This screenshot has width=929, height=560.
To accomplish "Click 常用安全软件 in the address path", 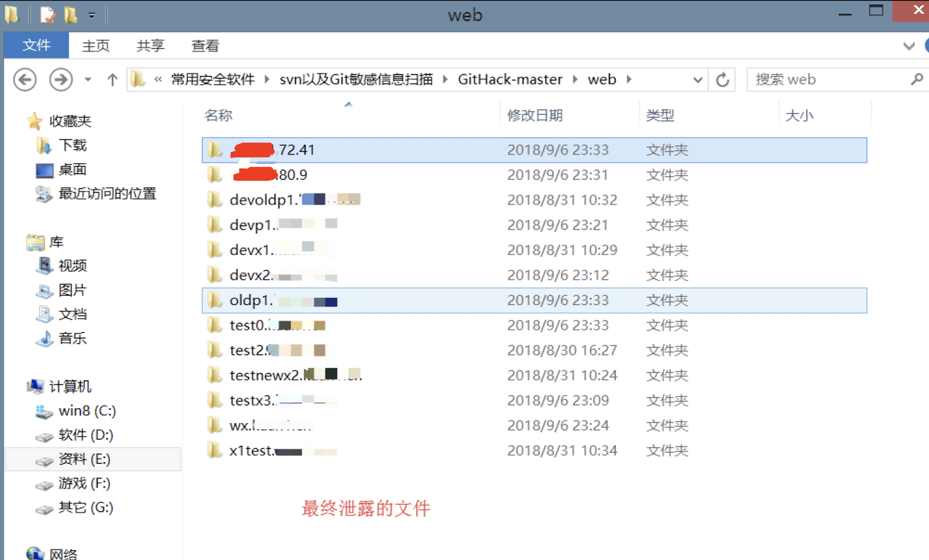I will coord(213,79).
